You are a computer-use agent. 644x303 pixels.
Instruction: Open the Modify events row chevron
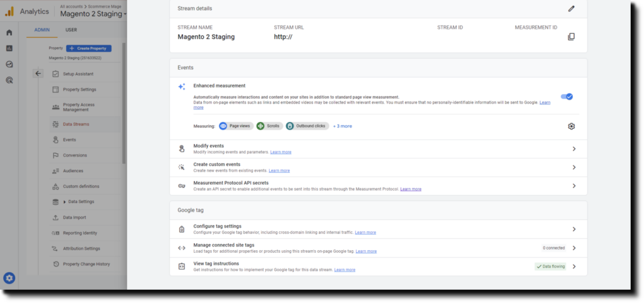[574, 149]
